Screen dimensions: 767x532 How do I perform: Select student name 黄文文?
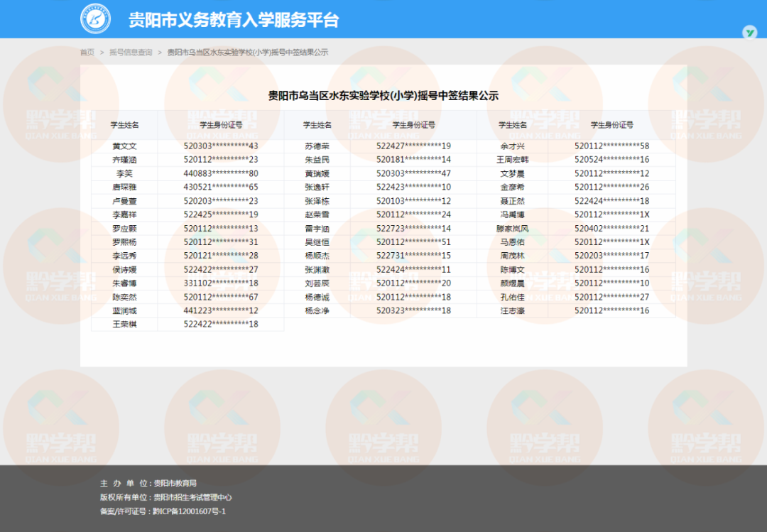(124, 146)
